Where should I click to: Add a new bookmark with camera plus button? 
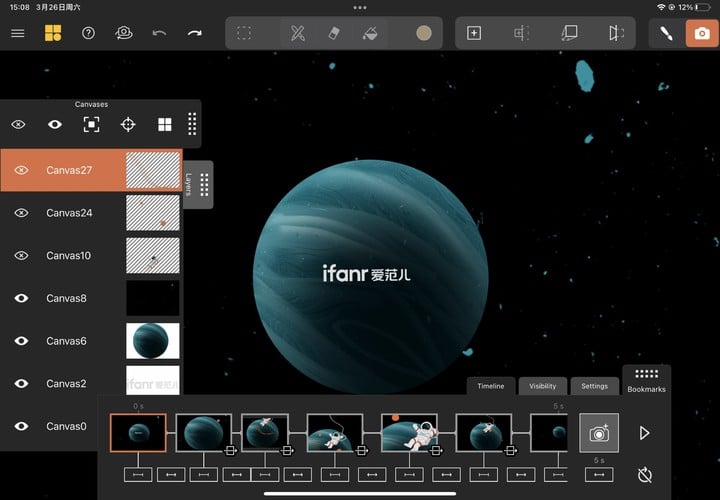599,433
